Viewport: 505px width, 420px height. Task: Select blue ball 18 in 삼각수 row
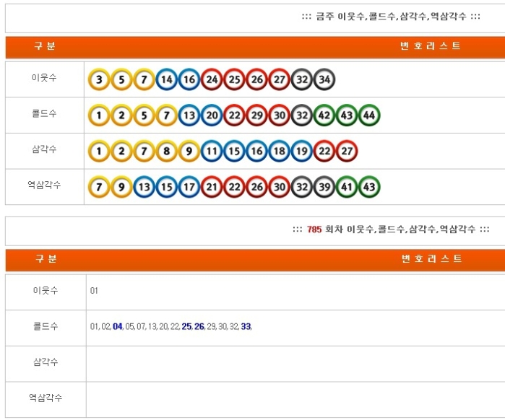point(279,152)
